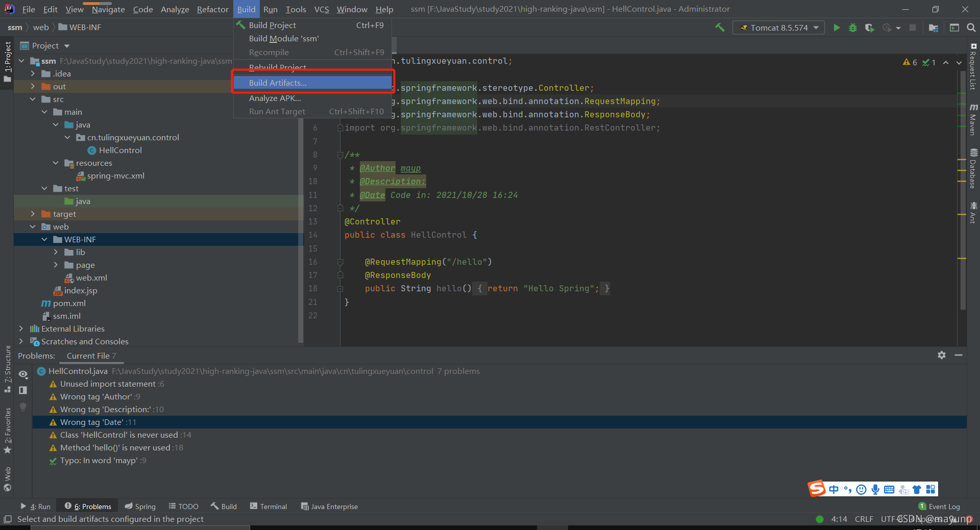Viewport: 980px width, 530px height.
Task: Collapse the WEB-INF folder
Action: [x=44, y=239]
